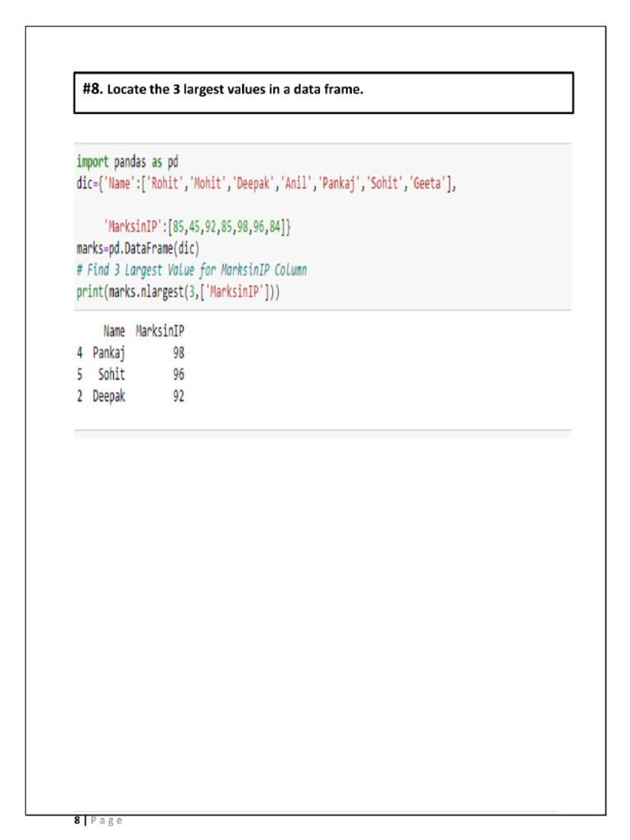Click the 'Geeta' string in the code
Screen dimensions: 630x840
[x=426, y=184]
